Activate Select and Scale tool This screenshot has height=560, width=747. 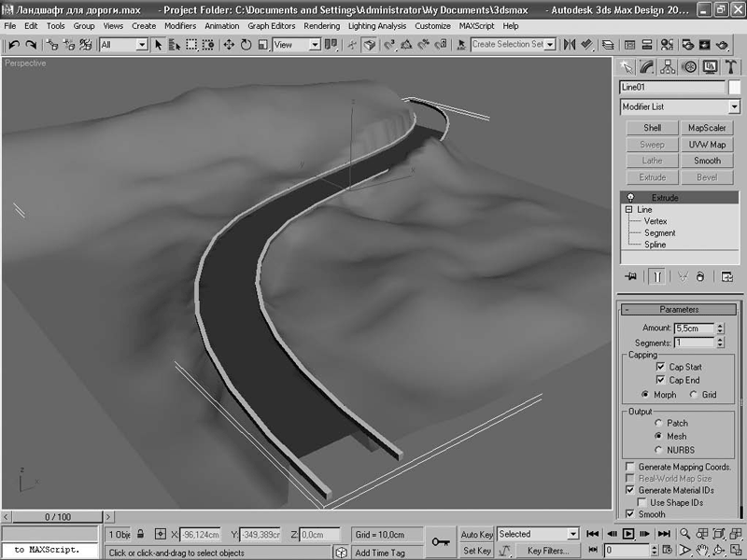click(x=262, y=45)
